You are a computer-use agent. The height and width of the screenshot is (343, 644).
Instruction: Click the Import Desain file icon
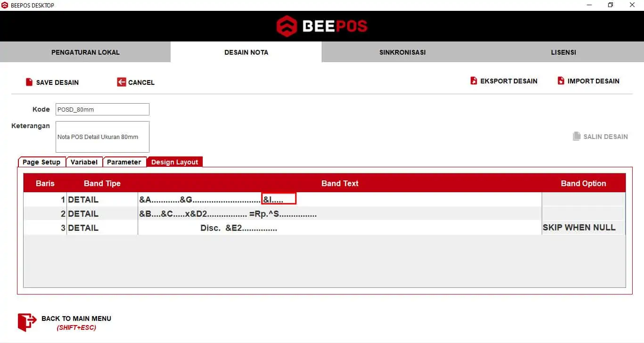coord(561,81)
